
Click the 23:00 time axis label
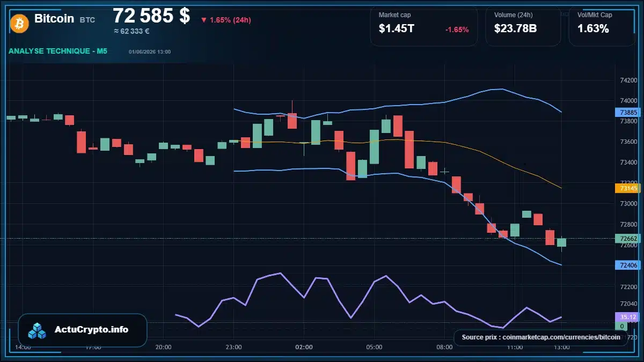pyautogui.click(x=233, y=347)
